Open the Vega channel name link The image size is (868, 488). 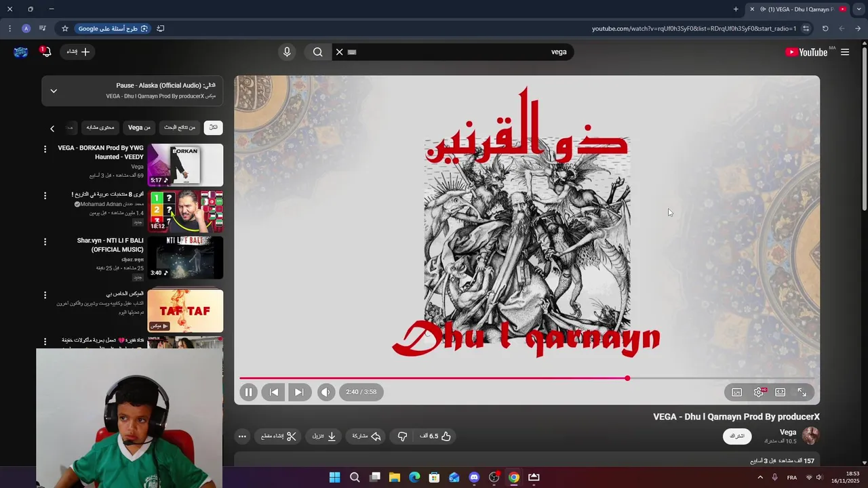788,432
